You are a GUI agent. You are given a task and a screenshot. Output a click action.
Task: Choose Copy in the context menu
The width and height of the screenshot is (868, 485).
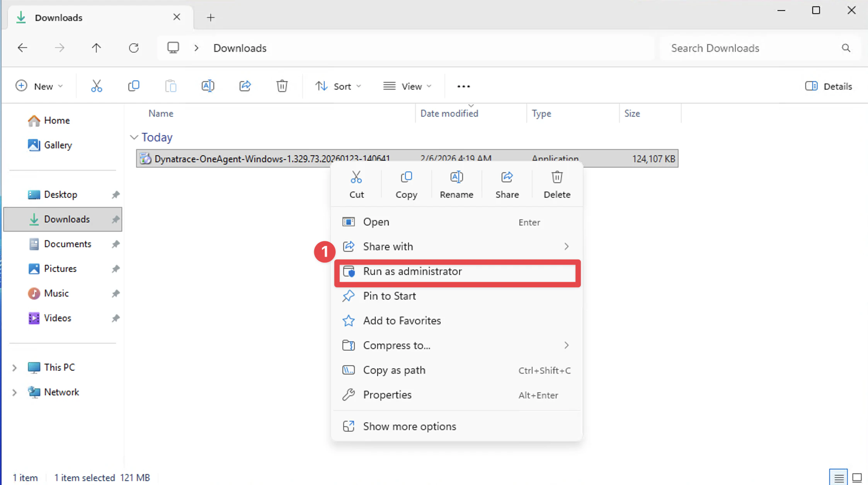(x=406, y=185)
